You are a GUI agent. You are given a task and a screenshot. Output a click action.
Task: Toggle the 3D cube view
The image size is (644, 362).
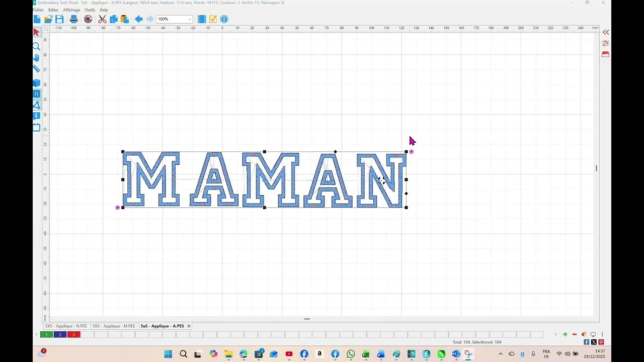(x=36, y=82)
